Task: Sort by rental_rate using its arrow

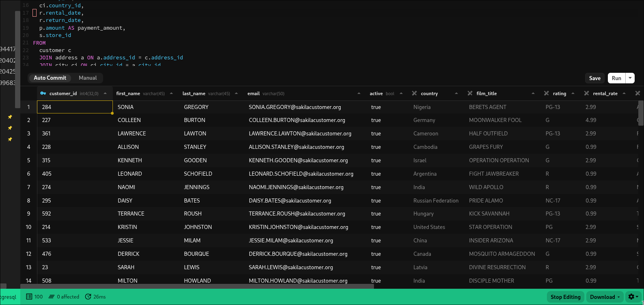Action: pos(624,94)
